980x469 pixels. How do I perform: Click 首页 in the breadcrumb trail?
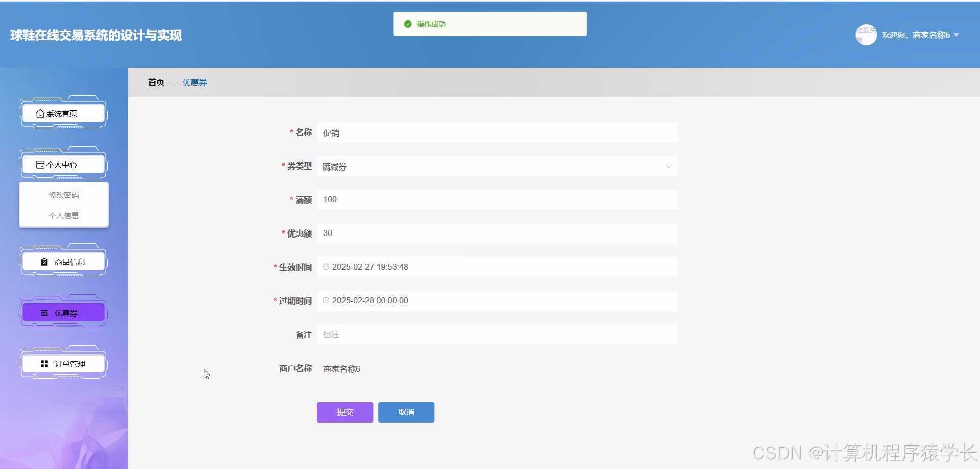tap(156, 82)
